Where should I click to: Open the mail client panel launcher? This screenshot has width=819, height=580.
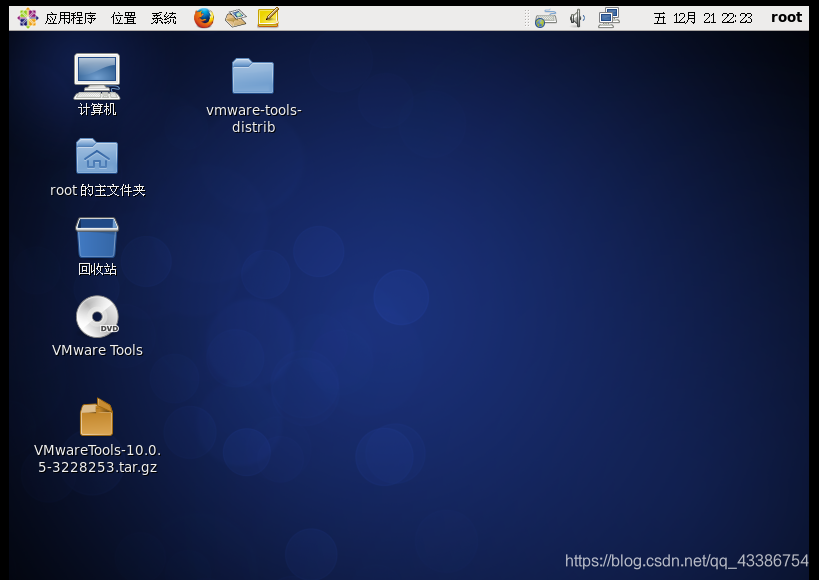236,18
